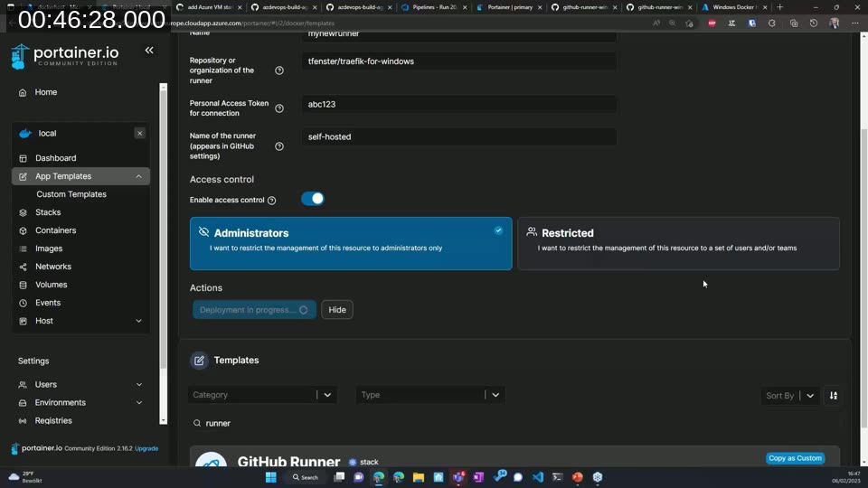Open the Windows Start menu
Image resolution: width=868 pixels, height=488 pixels.
point(270,477)
